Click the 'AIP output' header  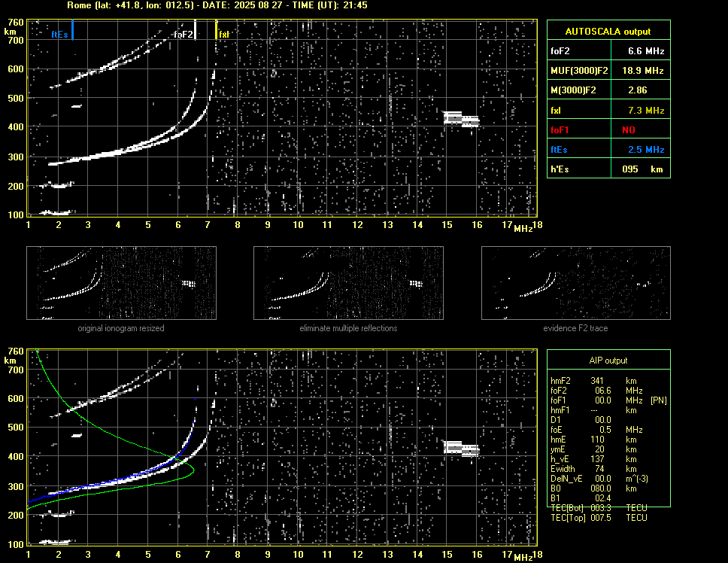[x=608, y=361]
